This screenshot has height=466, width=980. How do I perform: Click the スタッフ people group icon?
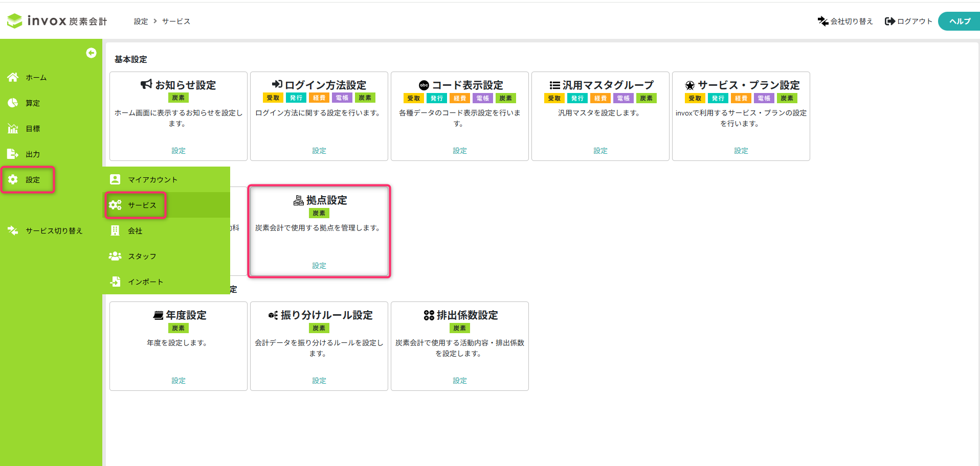coord(115,256)
